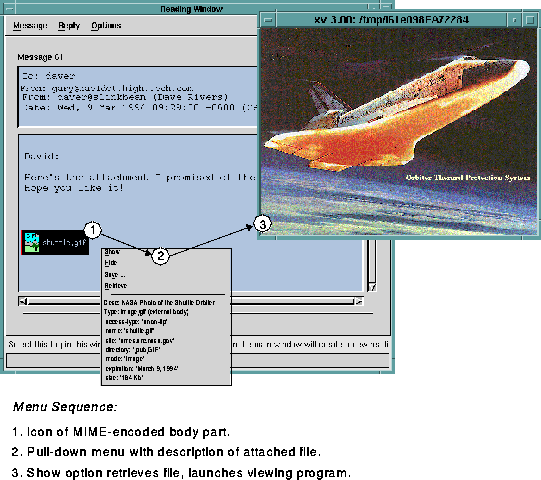Viewport: 541px width, 480px height.
Task: Open the Reading Window system menu button
Action: [x=9, y=8]
